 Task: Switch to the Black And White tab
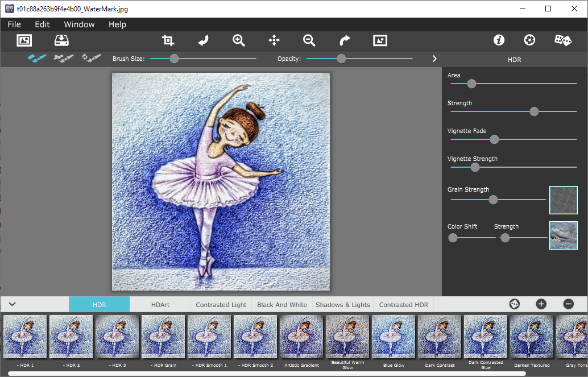[x=281, y=305]
